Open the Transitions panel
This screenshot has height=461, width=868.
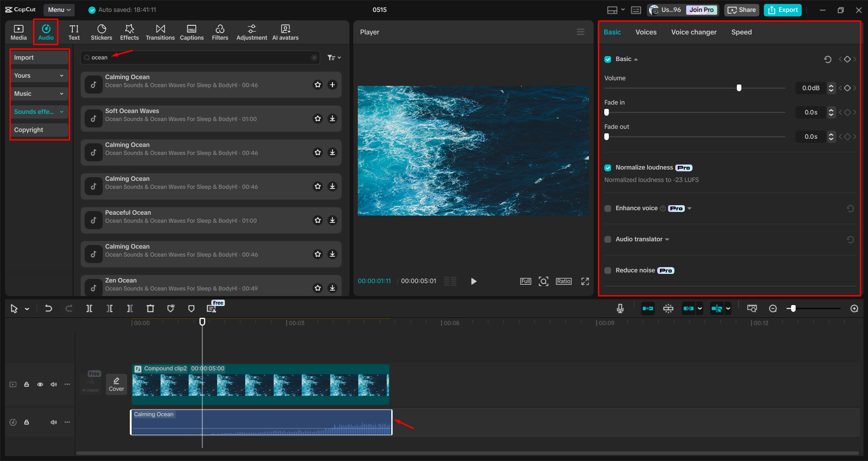[160, 32]
